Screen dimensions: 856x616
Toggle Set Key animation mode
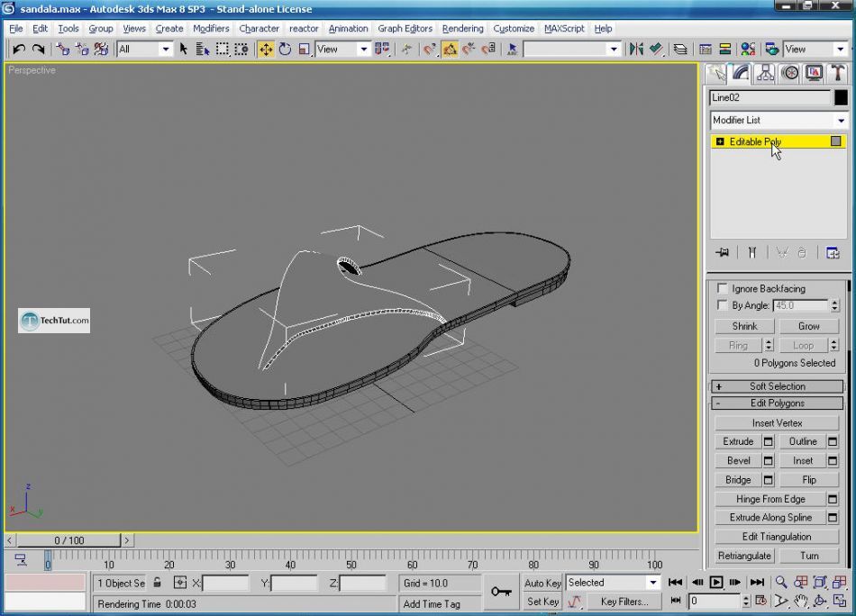point(542,602)
